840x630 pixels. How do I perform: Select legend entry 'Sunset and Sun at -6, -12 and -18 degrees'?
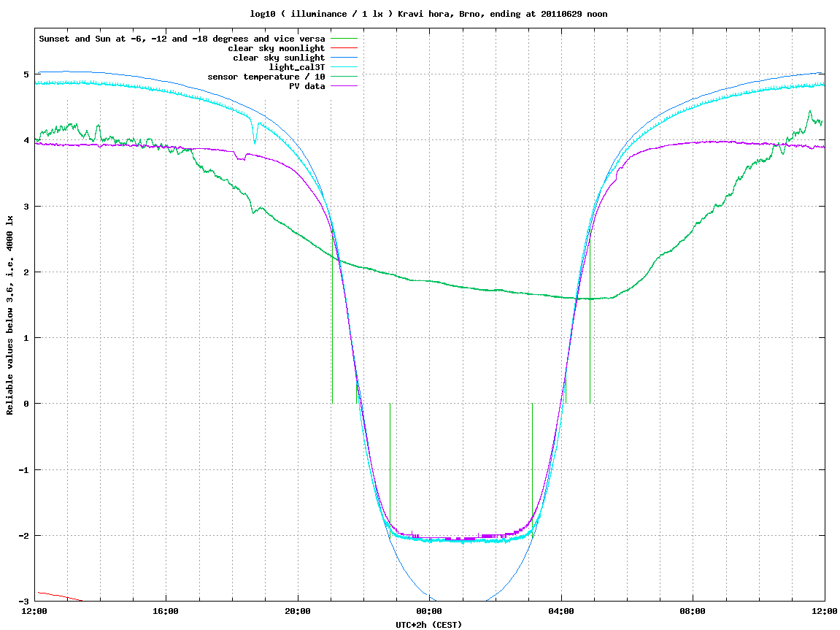tap(182, 39)
